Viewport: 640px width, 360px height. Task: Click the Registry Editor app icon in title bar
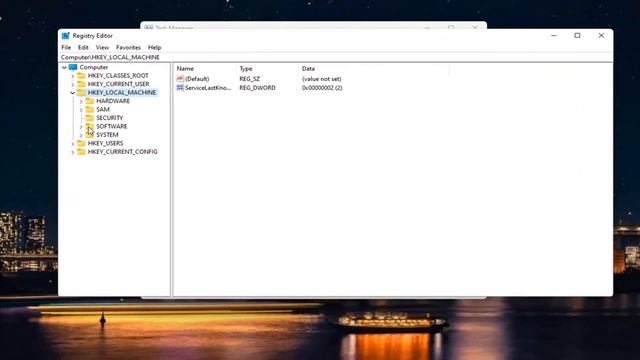coord(66,36)
